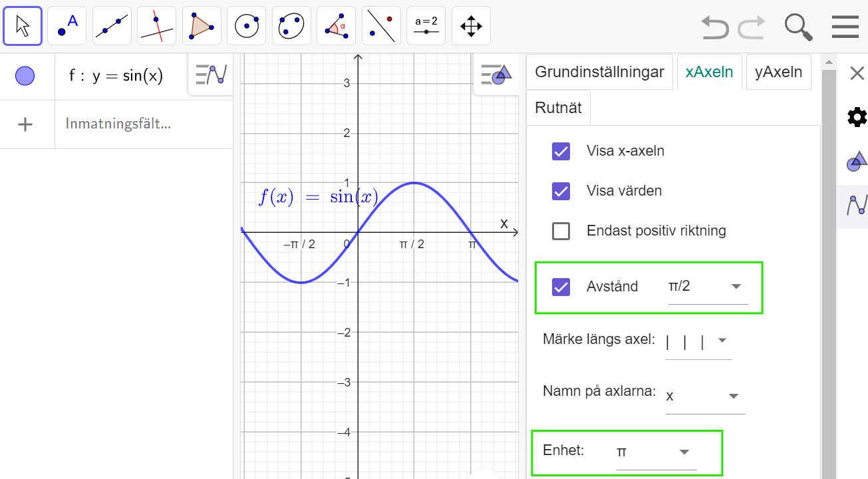Toggle the Visa värden checkbox
Image resolution: width=868 pixels, height=479 pixels.
point(561,191)
